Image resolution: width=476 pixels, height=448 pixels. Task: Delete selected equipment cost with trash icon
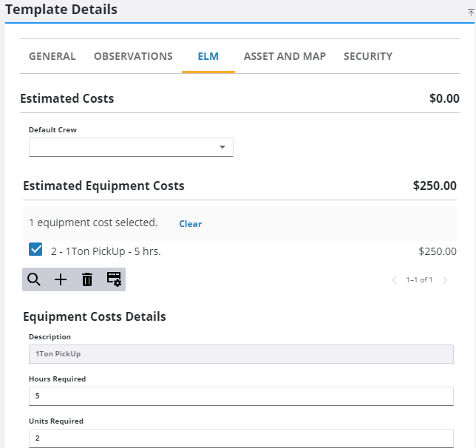click(x=87, y=279)
